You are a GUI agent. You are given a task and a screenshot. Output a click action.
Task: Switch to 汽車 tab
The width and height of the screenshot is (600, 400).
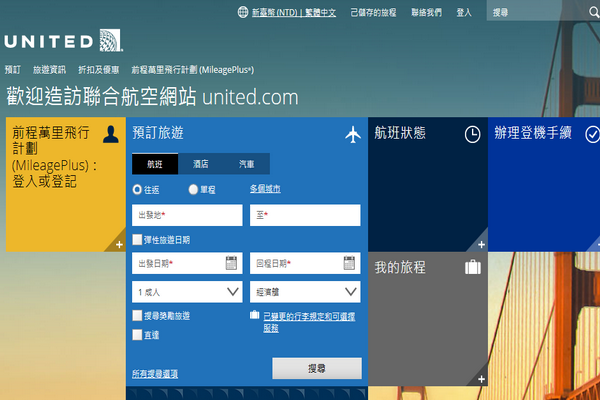[247, 164]
